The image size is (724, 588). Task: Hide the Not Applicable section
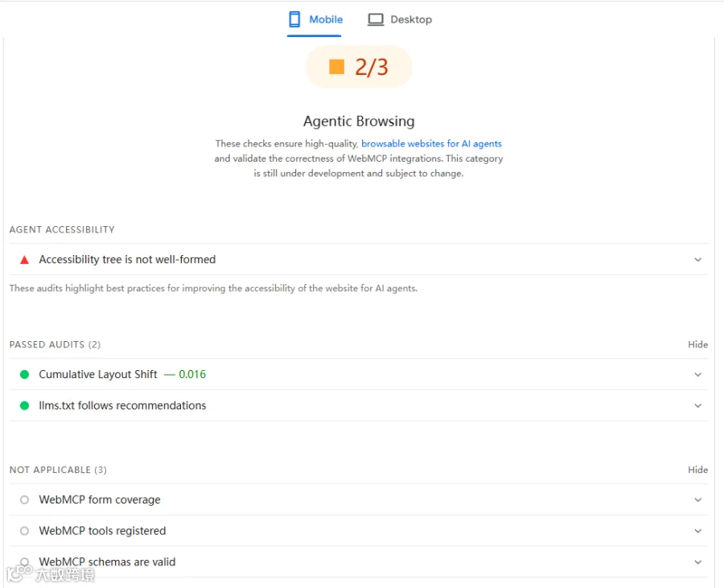click(697, 470)
